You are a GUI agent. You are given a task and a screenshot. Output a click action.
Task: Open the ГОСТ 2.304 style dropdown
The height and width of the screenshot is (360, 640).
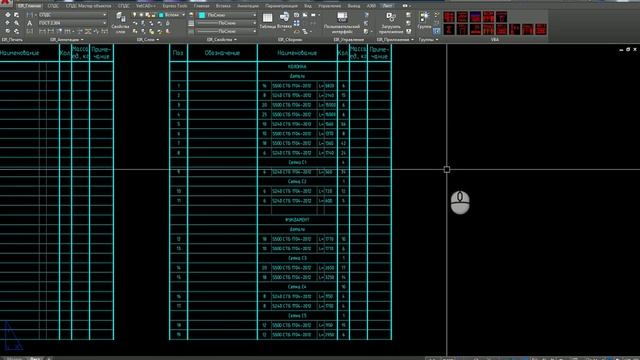click(73, 23)
